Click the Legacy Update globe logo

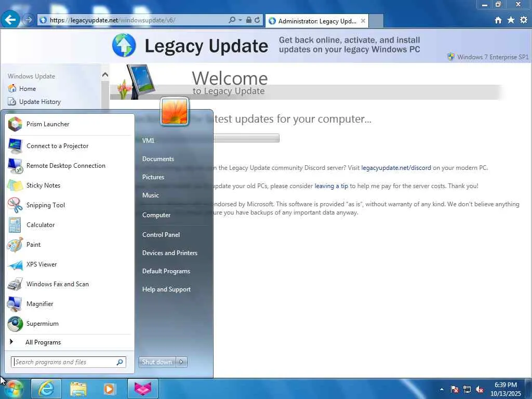[x=124, y=45]
